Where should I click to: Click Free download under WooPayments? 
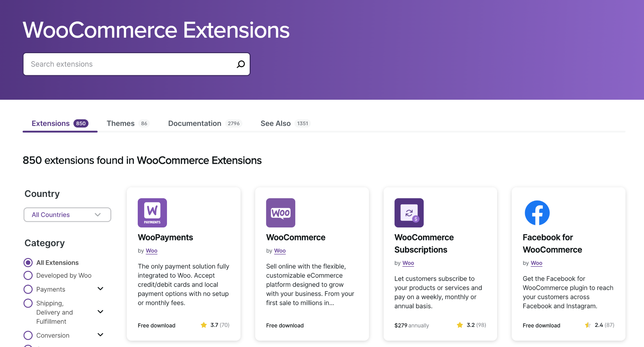tap(157, 325)
